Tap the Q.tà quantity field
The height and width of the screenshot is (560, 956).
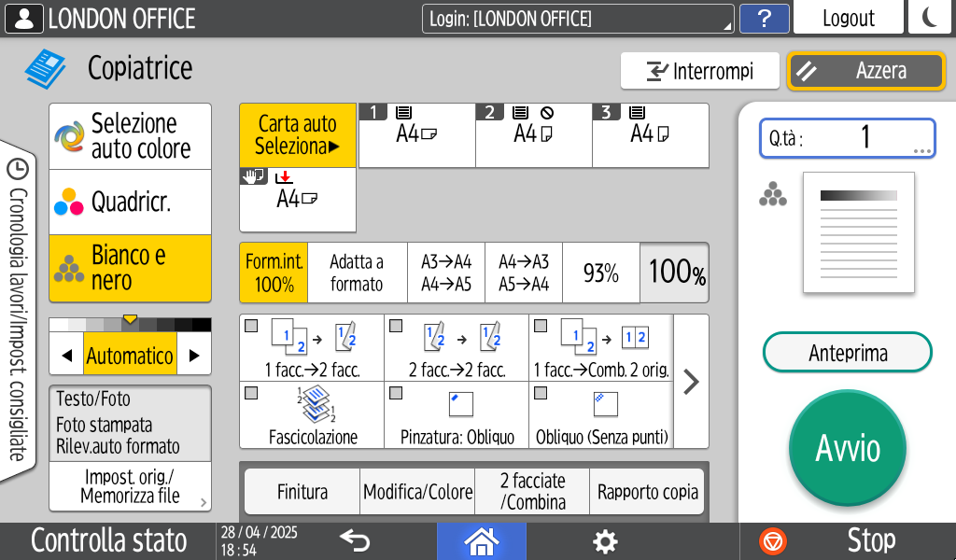coord(848,138)
